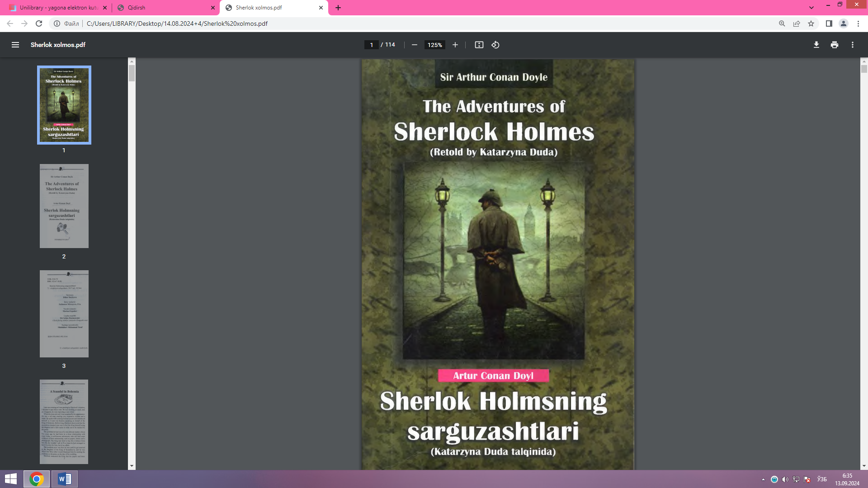Click the address bar URL
868x488 pixels.
(177, 23)
